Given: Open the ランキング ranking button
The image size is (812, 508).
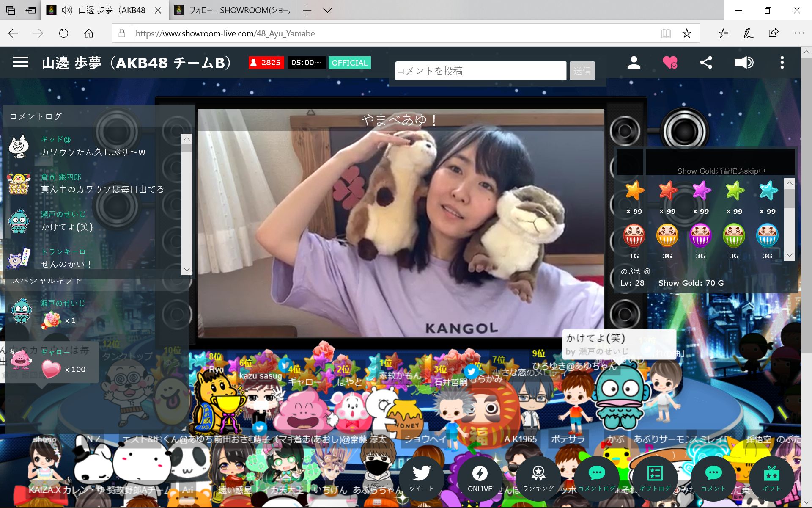Looking at the screenshot, I should click(538, 479).
